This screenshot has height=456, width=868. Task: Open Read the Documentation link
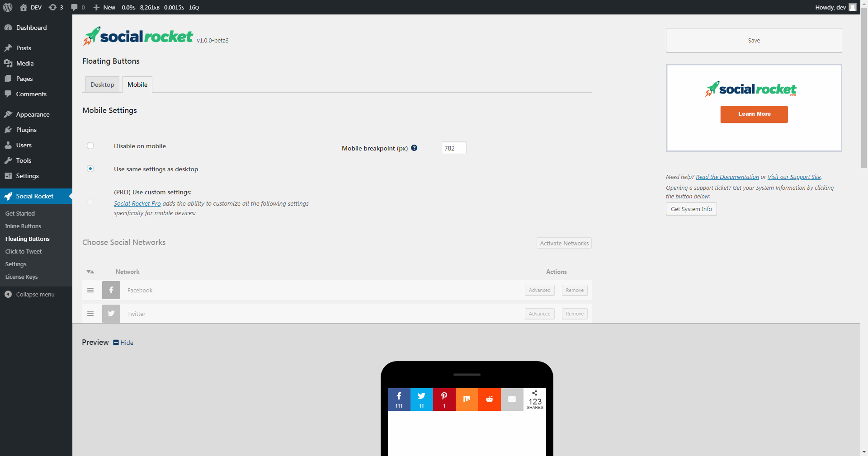tap(727, 177)
